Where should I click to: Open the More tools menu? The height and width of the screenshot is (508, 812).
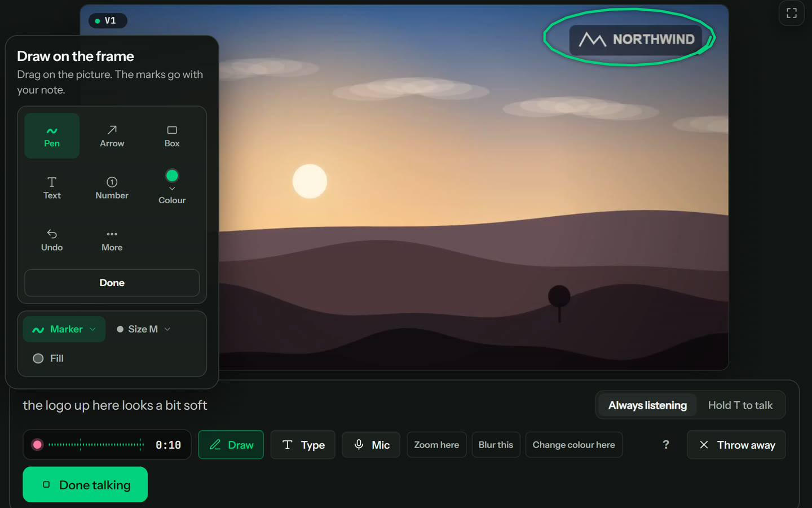(112, 240)
